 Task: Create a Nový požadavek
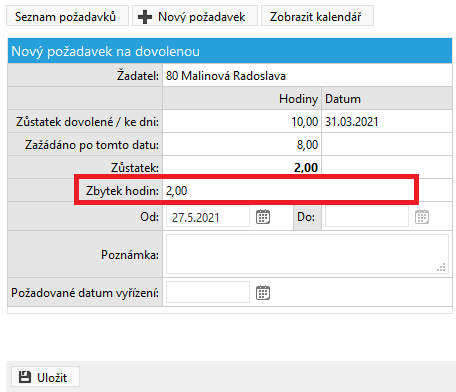[195, 16]
